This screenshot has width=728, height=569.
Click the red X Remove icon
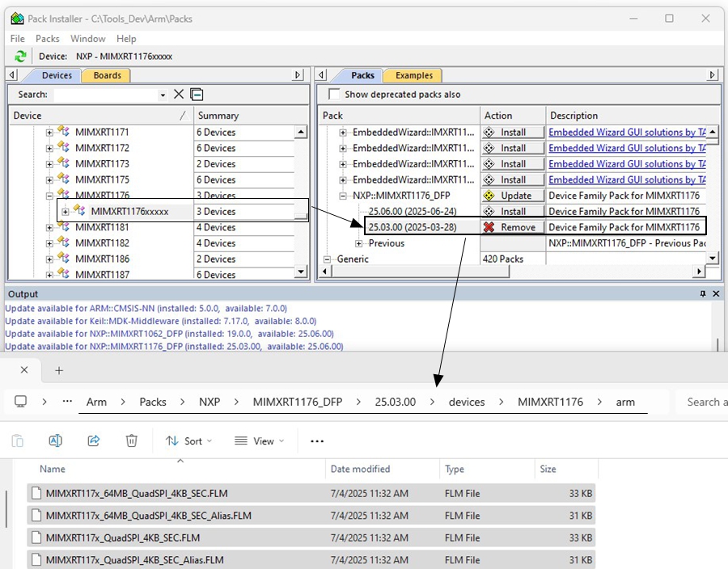[489, 227]
